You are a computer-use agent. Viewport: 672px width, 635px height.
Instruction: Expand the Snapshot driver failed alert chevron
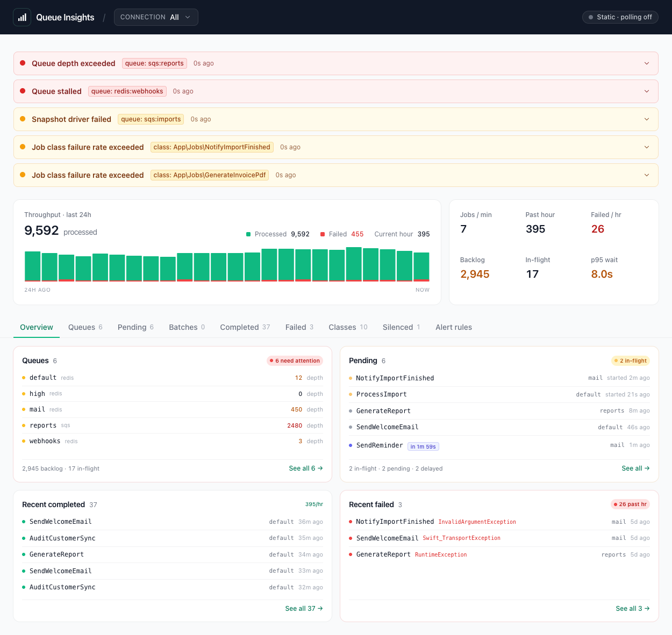(x=647, y=119)
